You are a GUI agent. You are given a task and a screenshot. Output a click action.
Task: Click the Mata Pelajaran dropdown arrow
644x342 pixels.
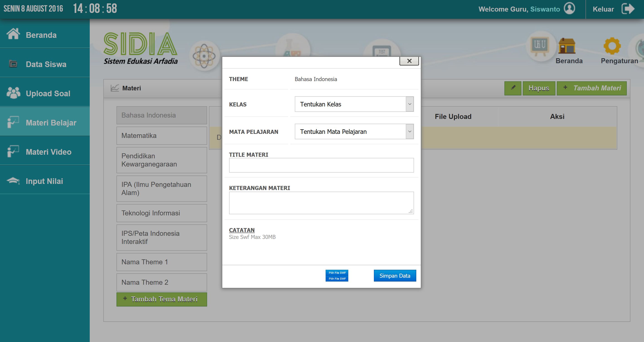pos(409,132)
